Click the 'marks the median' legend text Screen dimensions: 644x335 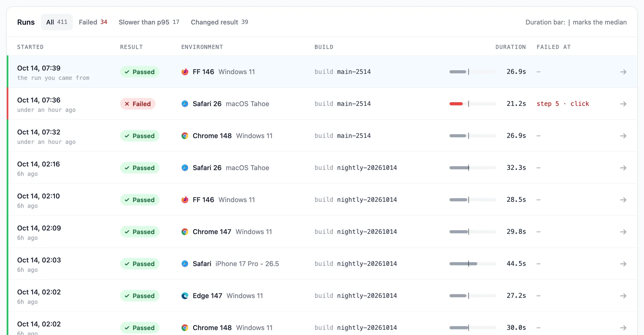600,22
